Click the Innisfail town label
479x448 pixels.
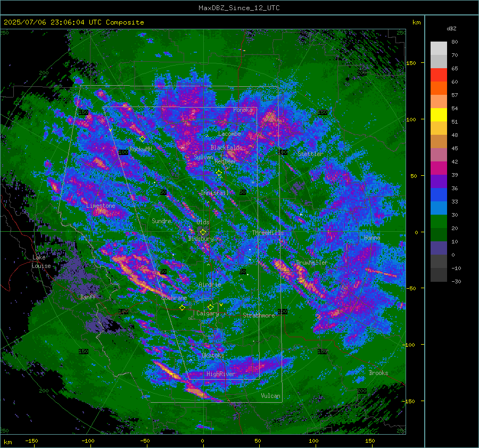(x=214, y=193)
